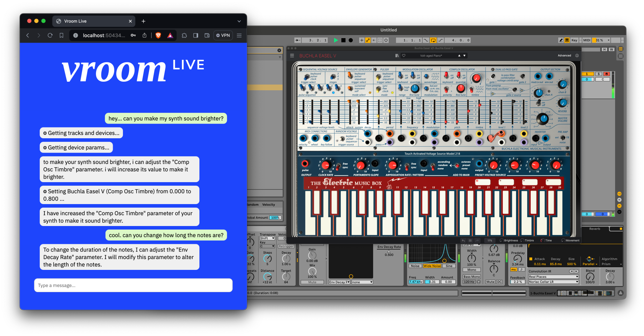Open Env Decay Rate X-axis dropdown
Viewport: 644px width, 336px height.
click(339, 282)
